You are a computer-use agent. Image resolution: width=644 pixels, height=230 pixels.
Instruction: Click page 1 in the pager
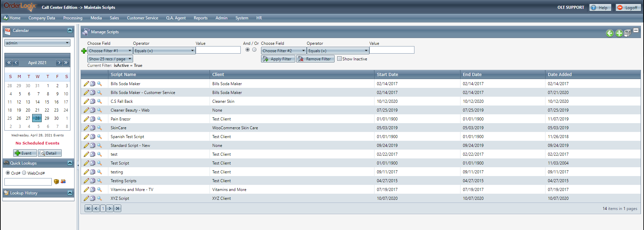(103, 208)
